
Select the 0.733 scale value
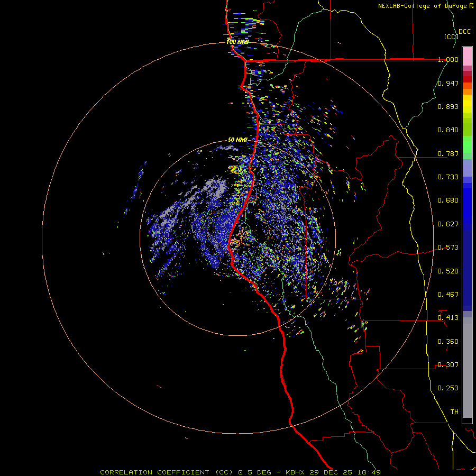[448, 177]
